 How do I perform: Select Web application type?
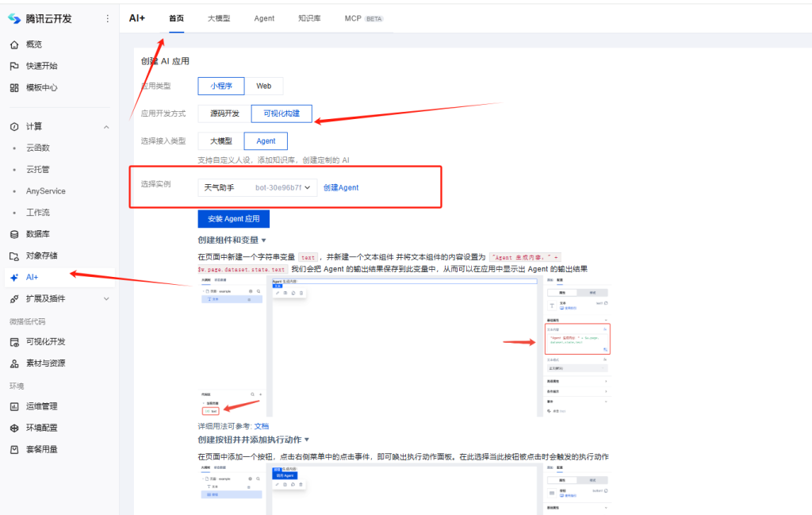pos(263,86)
